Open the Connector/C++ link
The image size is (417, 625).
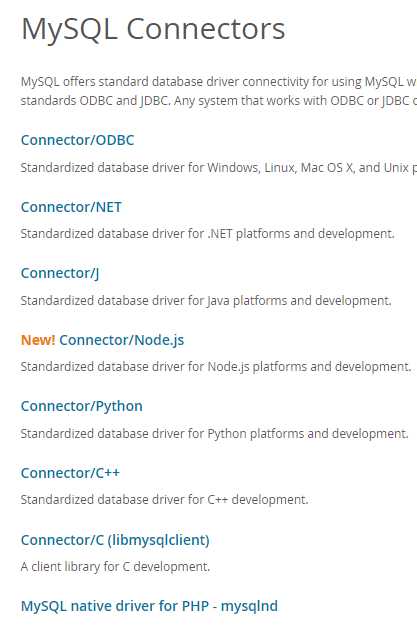pos(70,473)
